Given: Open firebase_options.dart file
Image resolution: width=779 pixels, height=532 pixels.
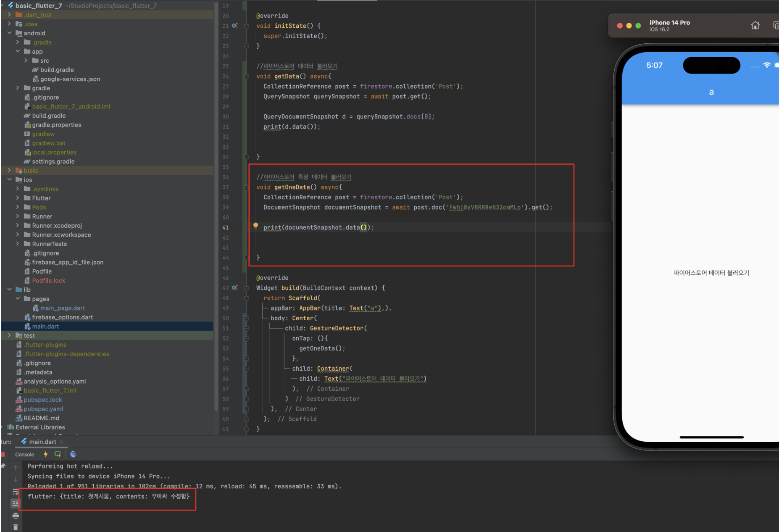Looking at the screenshot, I should click(62, 317).
